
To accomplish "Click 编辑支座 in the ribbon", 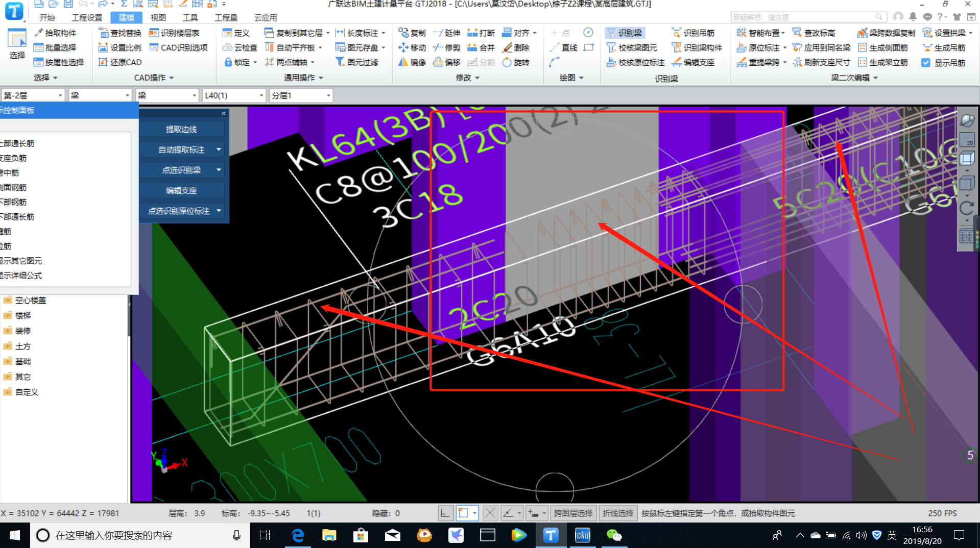I will click(x=693, y=62).
